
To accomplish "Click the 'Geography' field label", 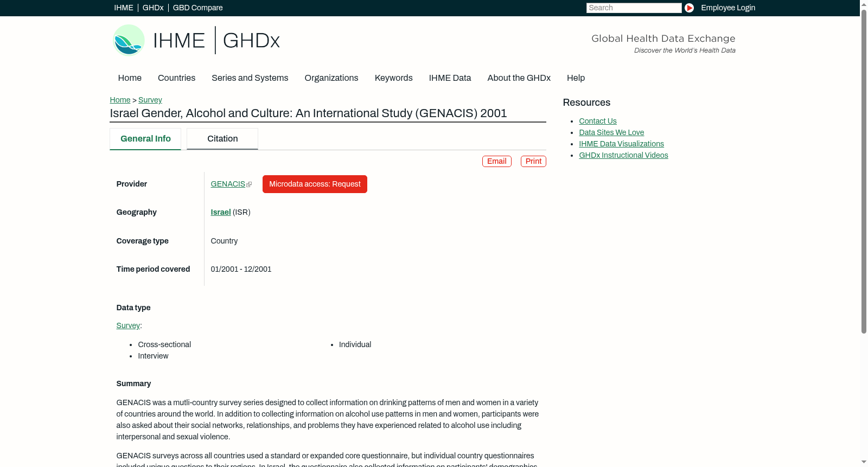I will tap(136, 212).
